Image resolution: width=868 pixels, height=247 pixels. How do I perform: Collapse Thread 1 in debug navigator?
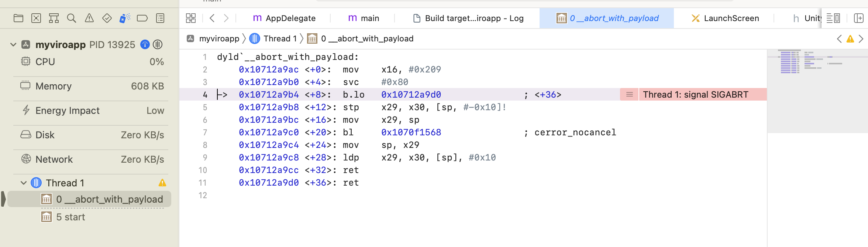tap(24, 183)
